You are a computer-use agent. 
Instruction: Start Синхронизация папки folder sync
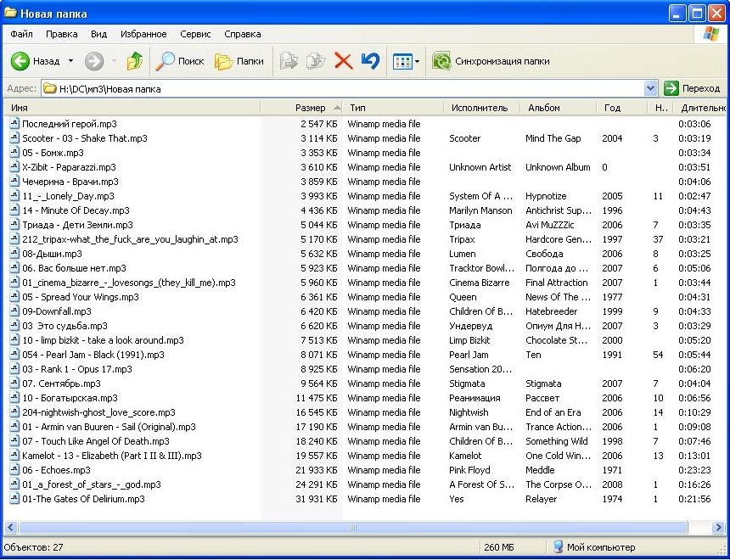(491, 61)
